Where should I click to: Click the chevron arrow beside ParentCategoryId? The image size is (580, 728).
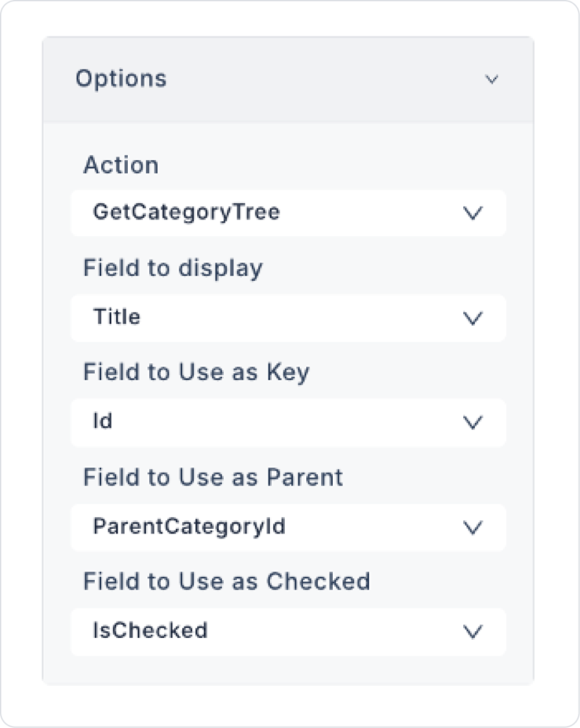(x=474, y=528)
